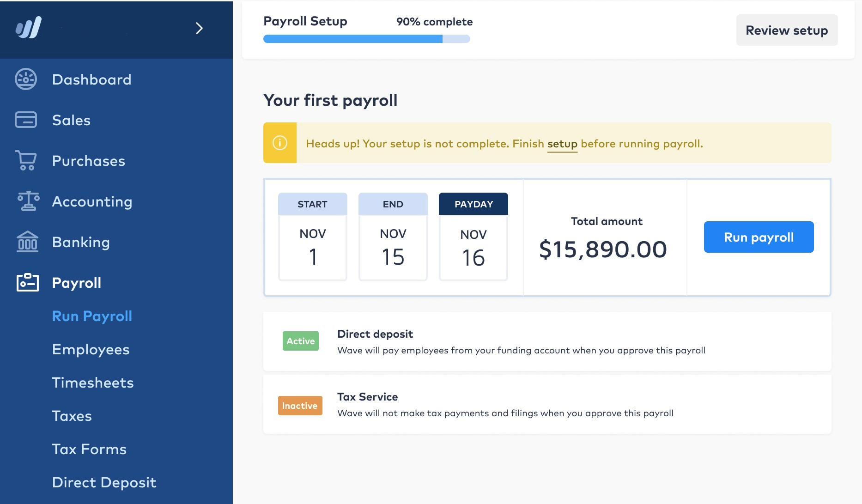This screenshot has height=504, width=862.
Task: Click the START date Nov 1 card
Action: tap(313, 237)
